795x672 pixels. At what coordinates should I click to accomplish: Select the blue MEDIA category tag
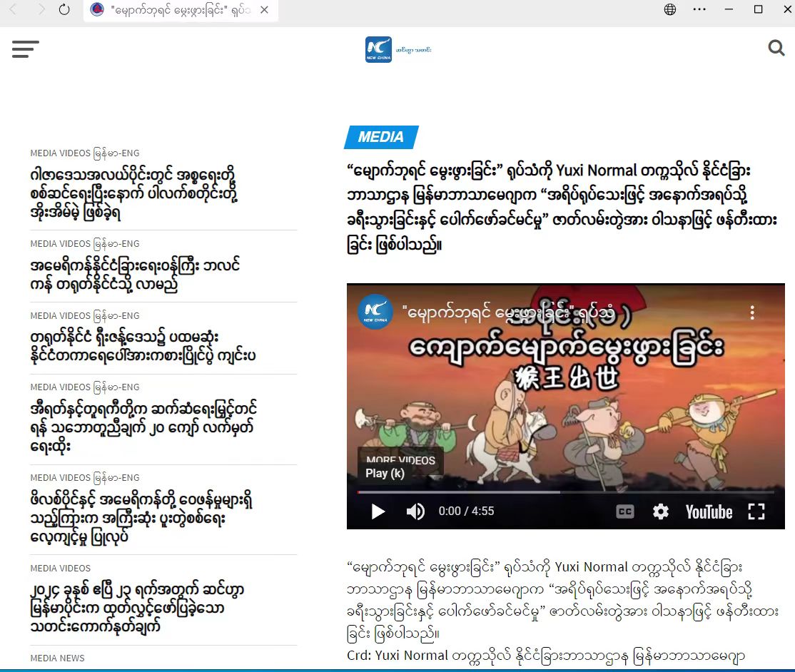coord(381,137)
